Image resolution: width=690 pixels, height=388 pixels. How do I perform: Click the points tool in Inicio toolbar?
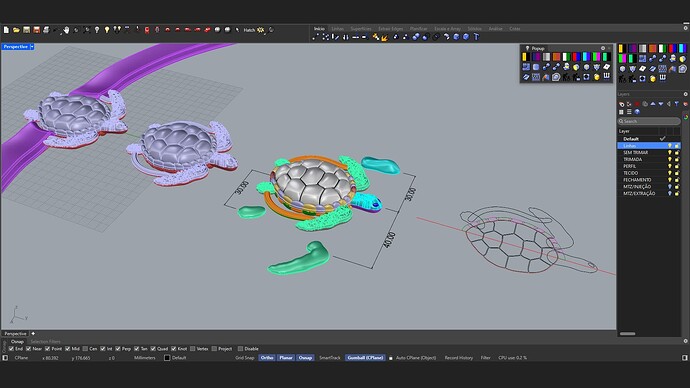click(326, 37)
